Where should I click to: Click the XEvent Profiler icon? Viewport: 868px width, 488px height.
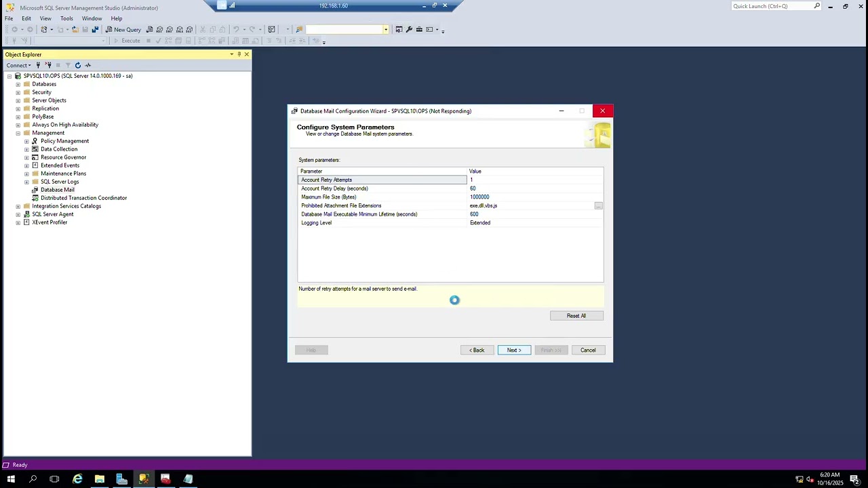(26, 222)
